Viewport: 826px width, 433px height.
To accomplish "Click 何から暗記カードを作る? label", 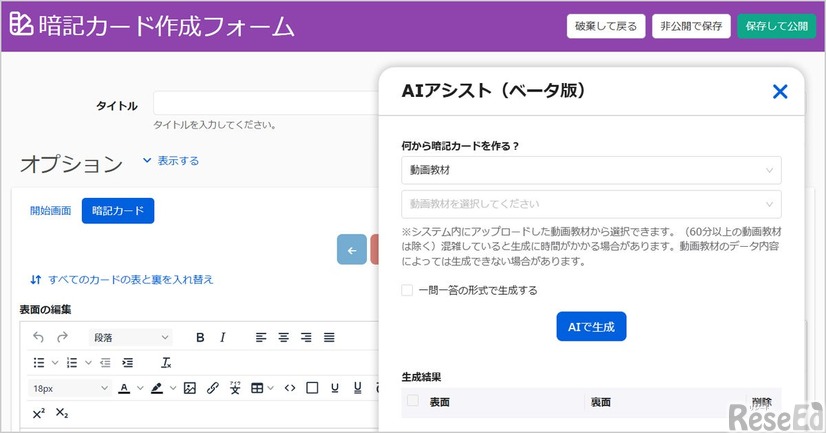I will point(460,146).
